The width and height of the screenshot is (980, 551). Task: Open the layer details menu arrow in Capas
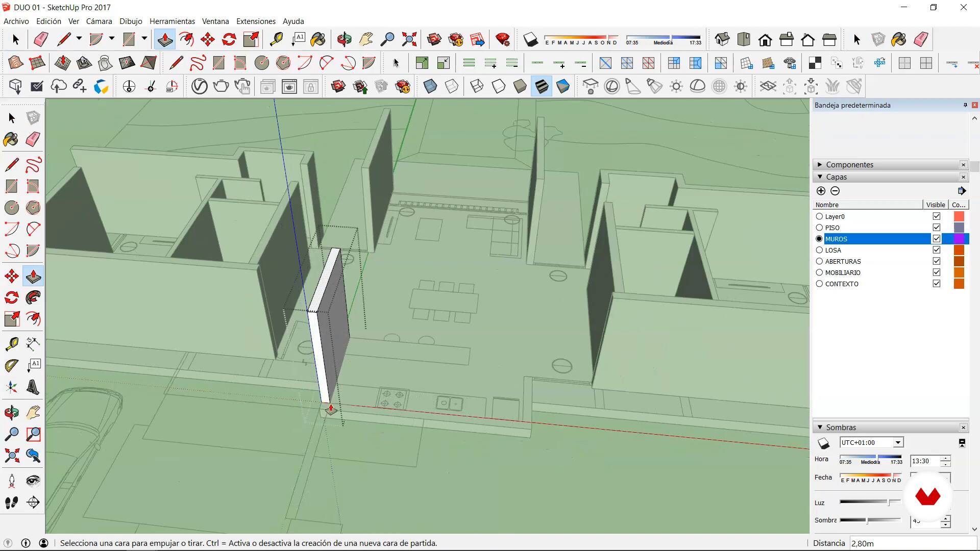(x=962, y=191)
